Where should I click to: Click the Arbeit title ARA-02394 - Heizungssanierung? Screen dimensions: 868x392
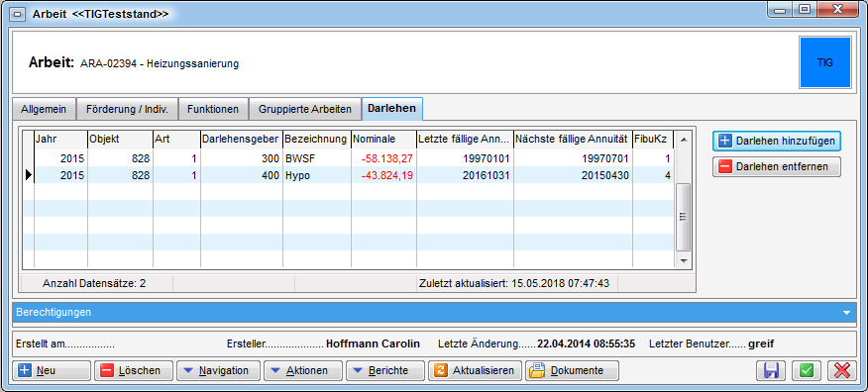point(160,63)
